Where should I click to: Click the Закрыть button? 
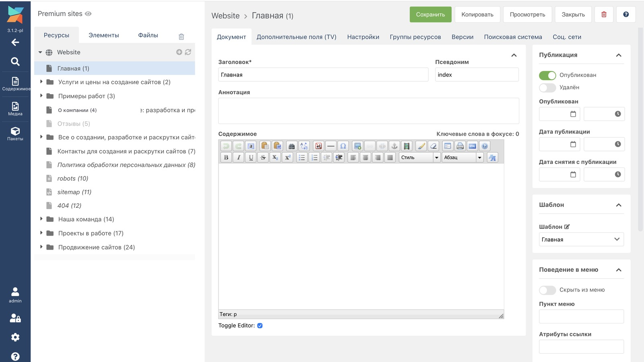[x=573, y=14]
